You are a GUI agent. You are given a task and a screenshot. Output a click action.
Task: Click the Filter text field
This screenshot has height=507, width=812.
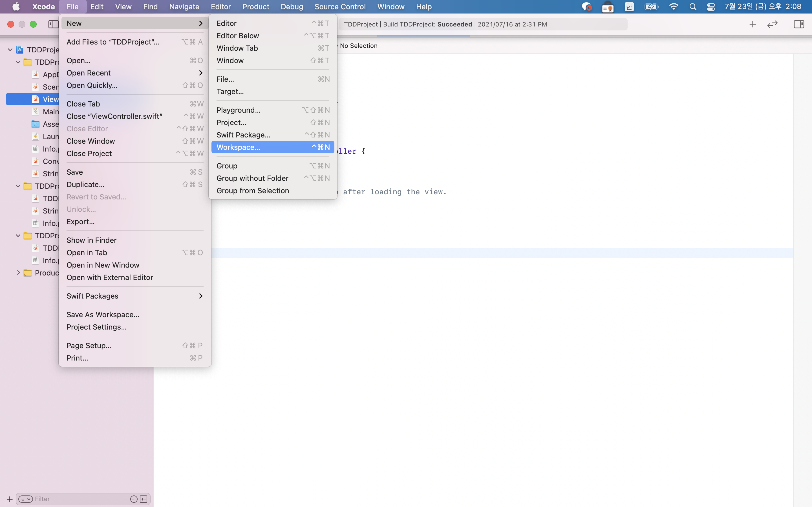point(81,499)
